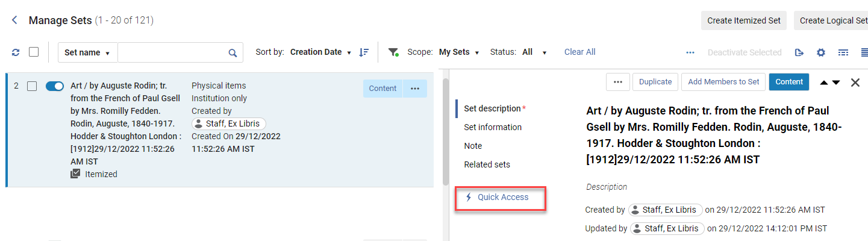Select the Physical items label in the row
This screenshot has width=868, height=241.
tap(219, 86)
